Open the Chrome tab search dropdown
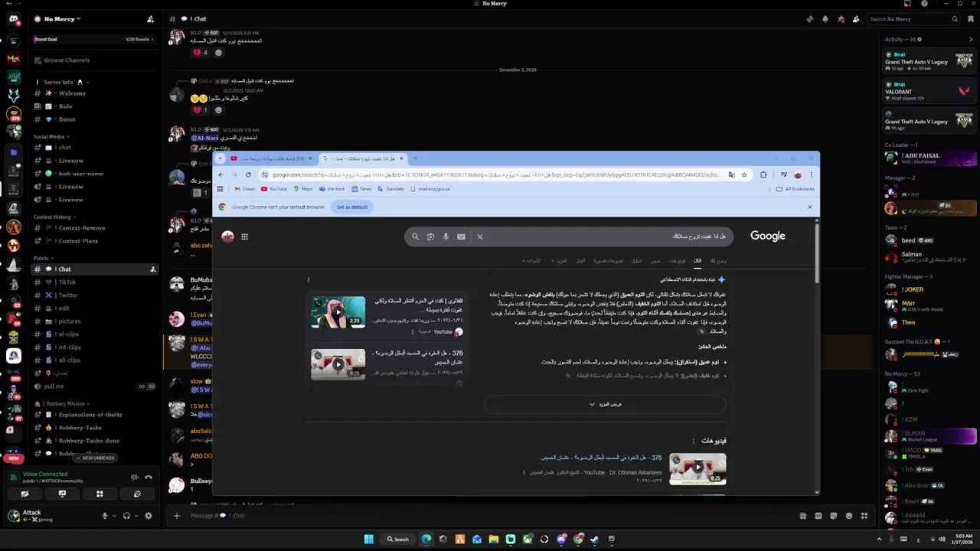 coord(220,158)
